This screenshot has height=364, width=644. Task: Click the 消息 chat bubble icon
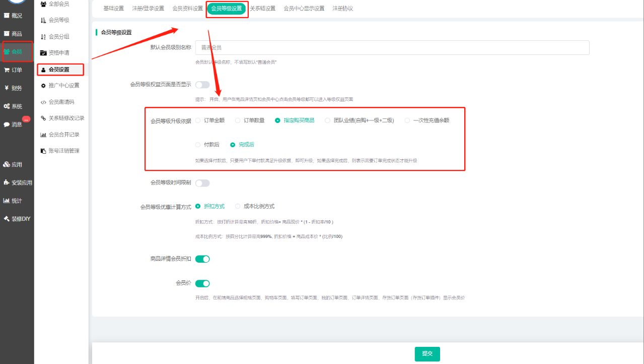click(7, 125)
